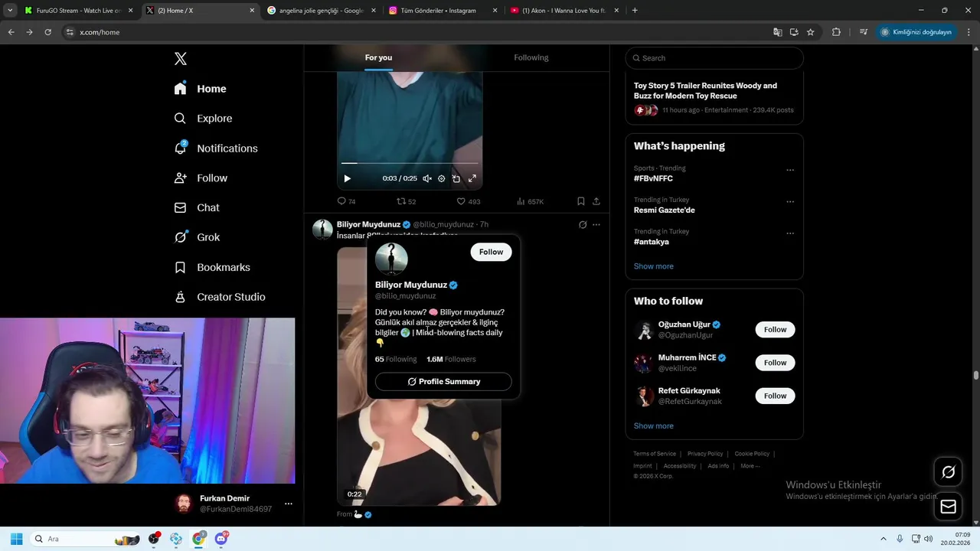Show more under Who to follow
The height and width of the screenshot is (551, 980).
click(654, 425)
